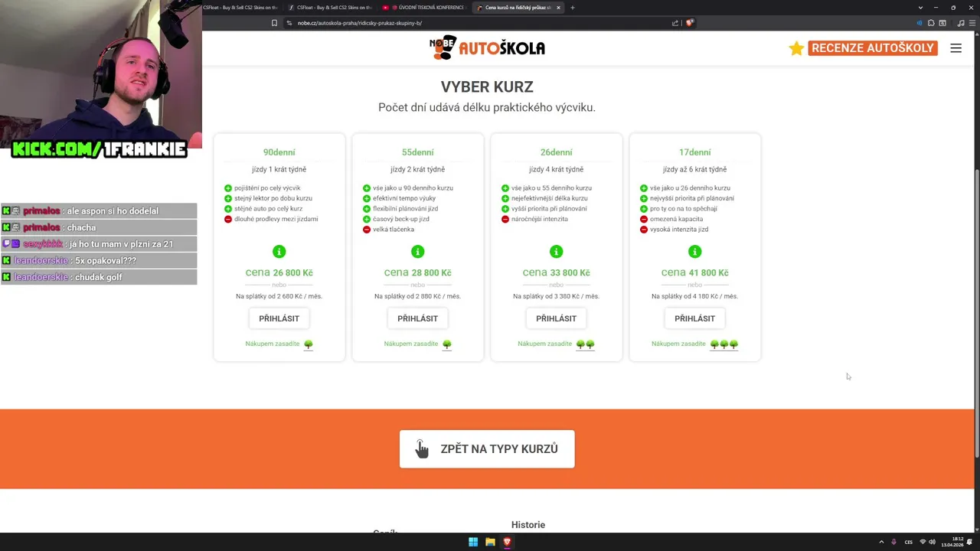Show info for the 90denní course
This screenshot has height=551, width=980.
279,251
